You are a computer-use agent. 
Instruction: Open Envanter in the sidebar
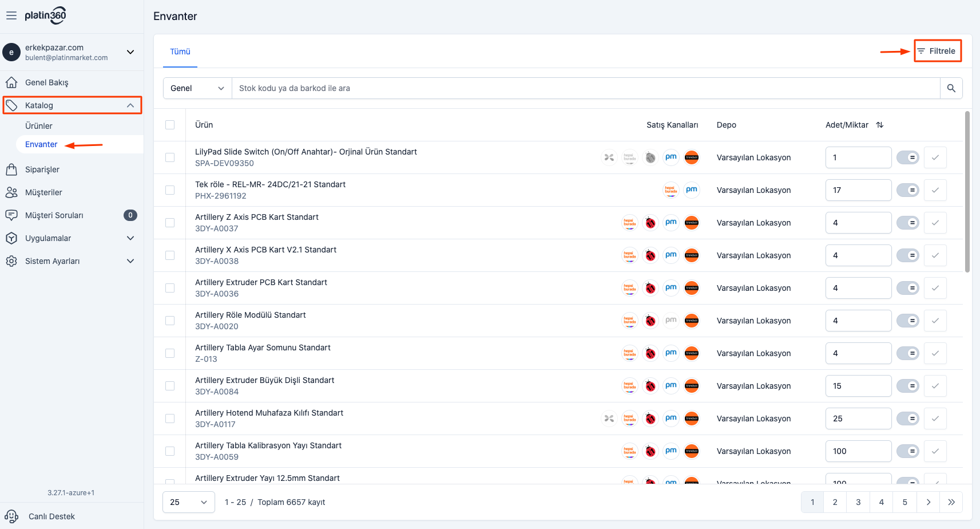click(x=41, y=144)
